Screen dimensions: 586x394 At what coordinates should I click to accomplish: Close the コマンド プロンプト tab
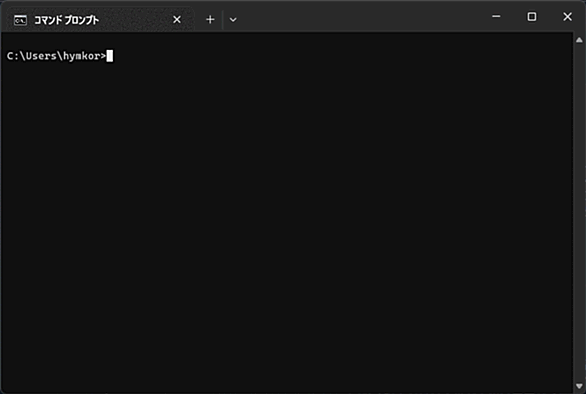(x=177, y=19)
